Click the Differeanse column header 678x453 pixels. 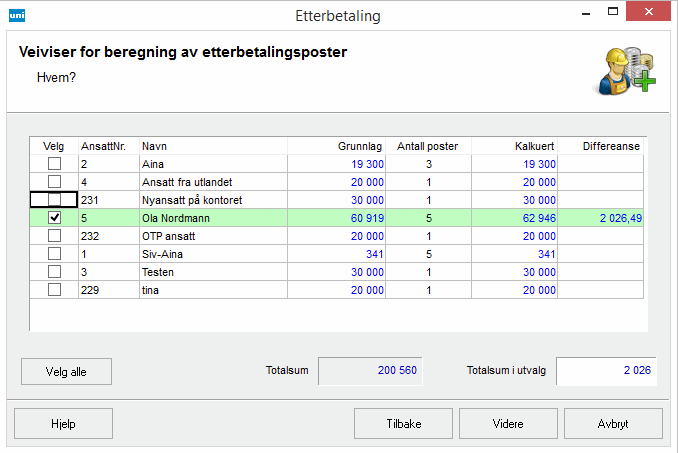click(x=601, y=147)
